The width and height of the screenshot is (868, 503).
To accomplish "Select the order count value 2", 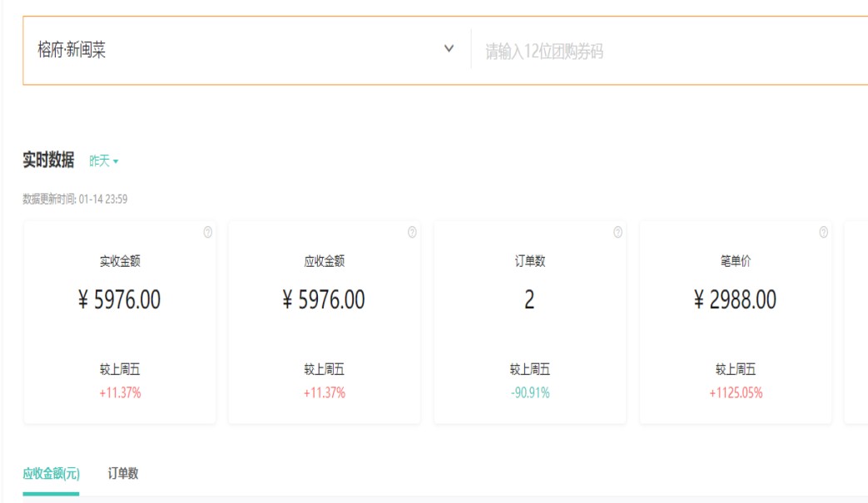I will pyautogui.click(x=529, y=300).
